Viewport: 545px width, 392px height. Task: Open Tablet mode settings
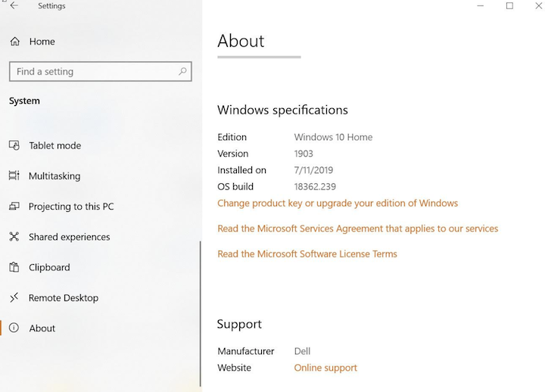(x=55, y=145)
